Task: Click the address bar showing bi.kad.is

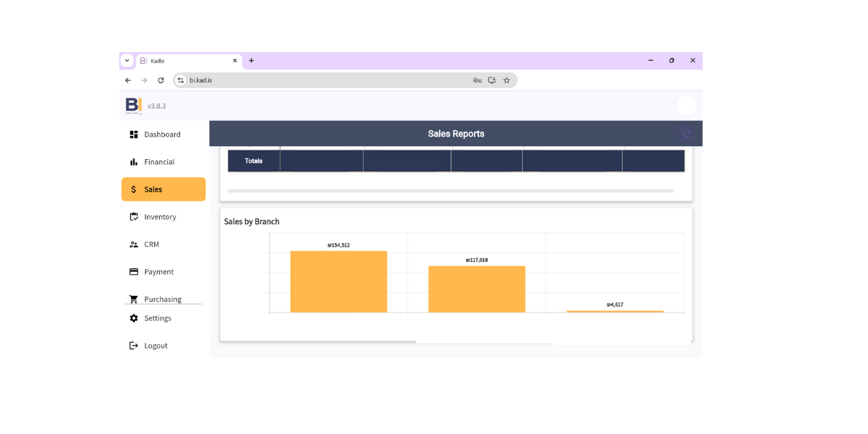Action: tap(325, 80)
